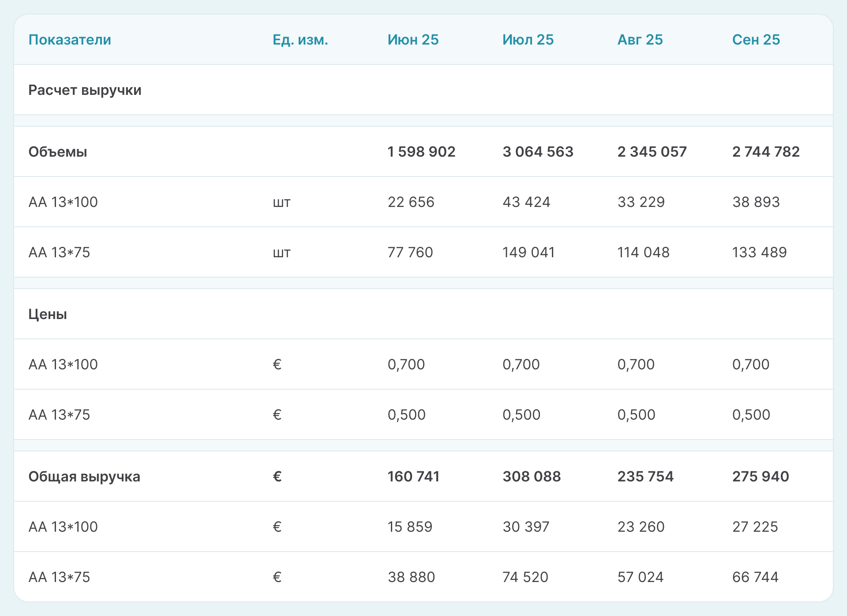
Task: Select the Июн 25 column header
Action: [x=413, y=40]
